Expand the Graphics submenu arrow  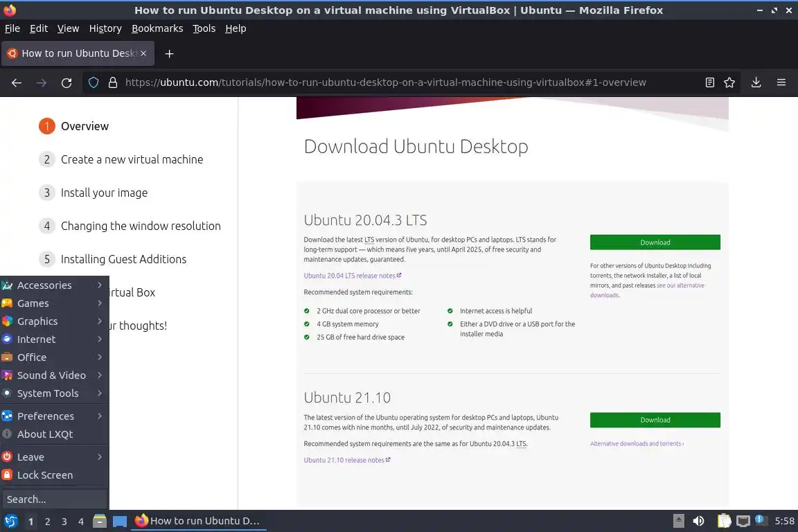coord(100,321)
